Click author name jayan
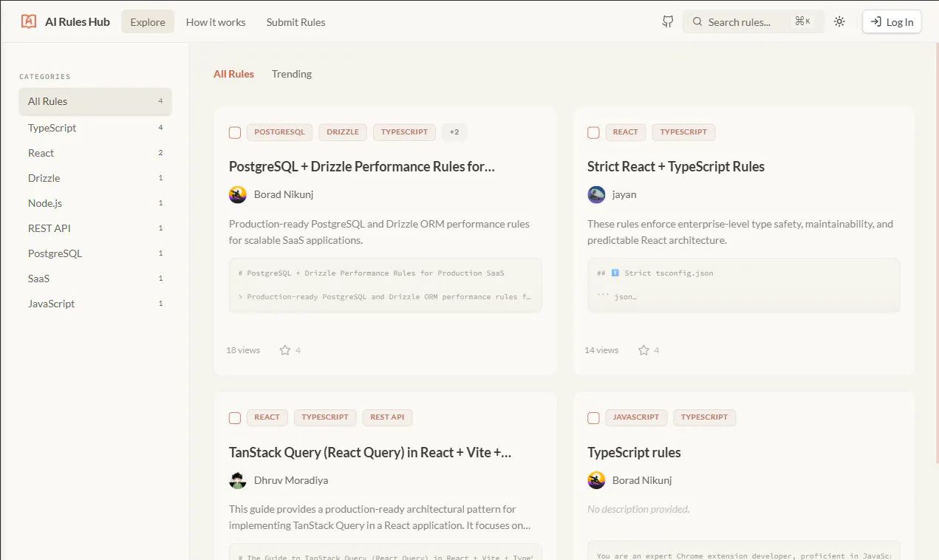This screenshot has height=560, width=939. 624,194
